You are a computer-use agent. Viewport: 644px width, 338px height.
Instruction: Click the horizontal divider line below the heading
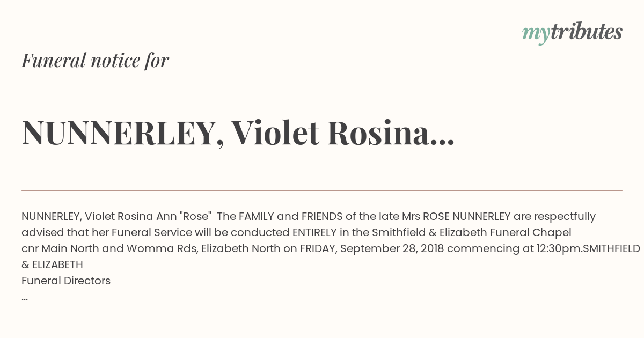[322, 190]
